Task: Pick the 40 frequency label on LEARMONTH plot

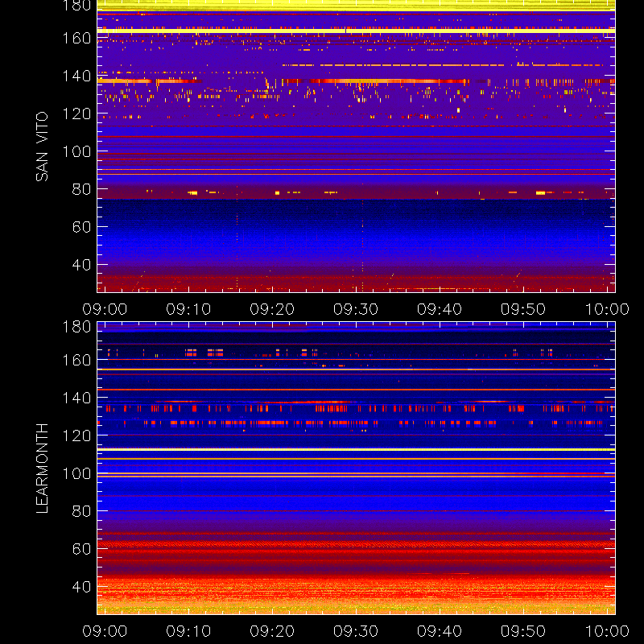Action: [x=81, y=587]
